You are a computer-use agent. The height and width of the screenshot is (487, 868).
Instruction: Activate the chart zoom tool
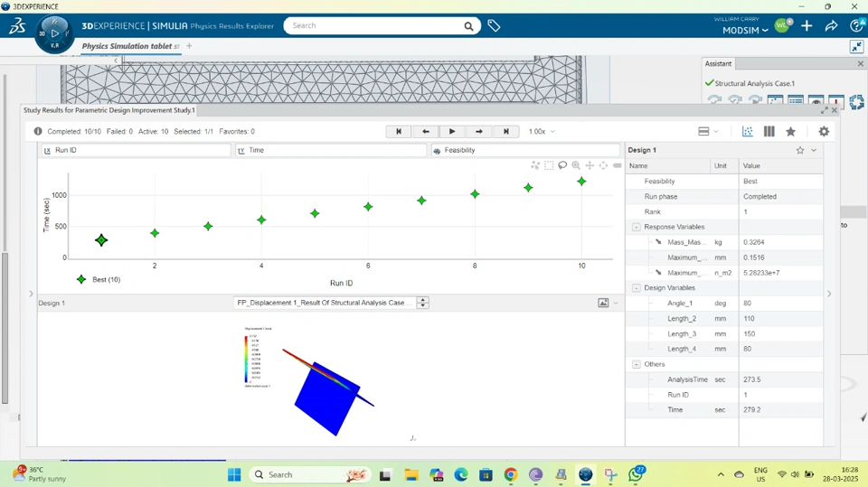pos(576,165)
